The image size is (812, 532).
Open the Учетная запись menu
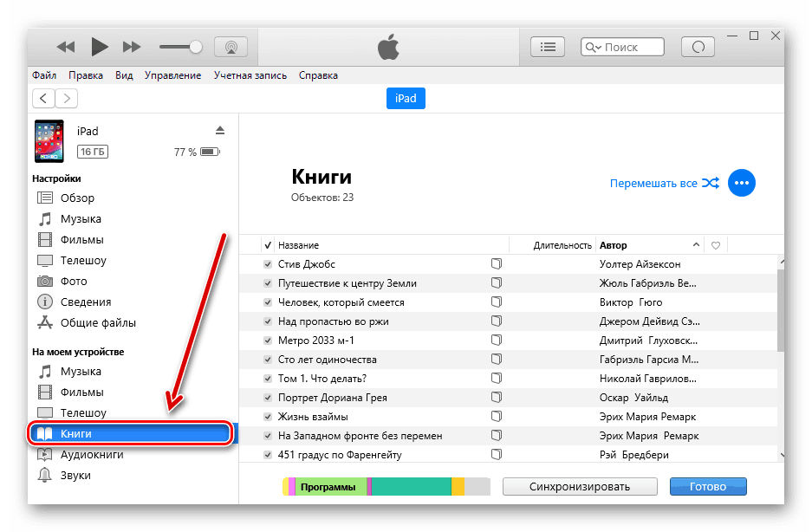[250, 75]
